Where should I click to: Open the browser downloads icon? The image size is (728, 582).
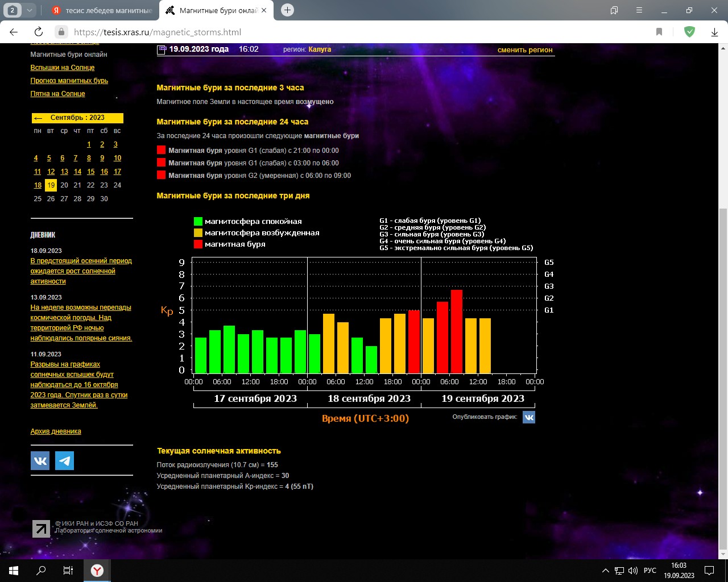(x=715, y=32)
